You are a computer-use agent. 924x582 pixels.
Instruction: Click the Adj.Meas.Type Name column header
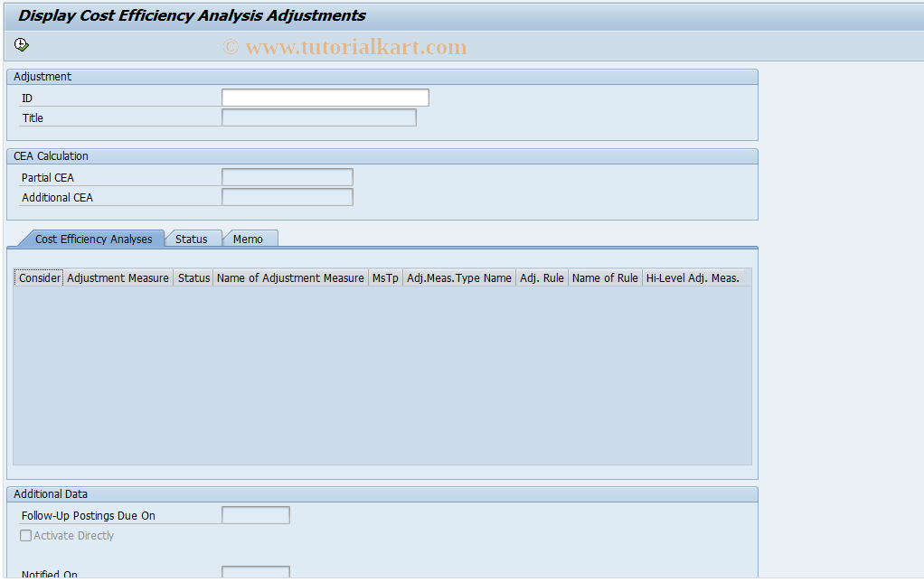pyautogui.click(x=459, y=278)
